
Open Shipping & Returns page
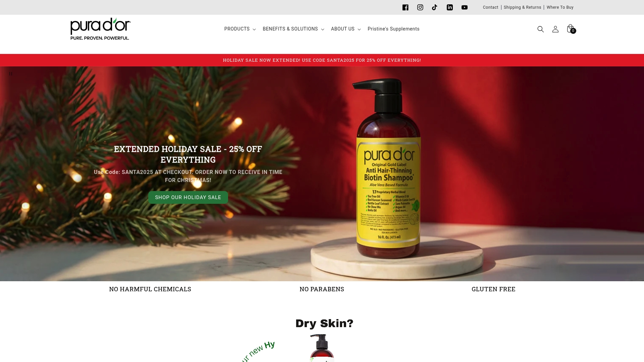pyautogui.click(x=522, y=7)
